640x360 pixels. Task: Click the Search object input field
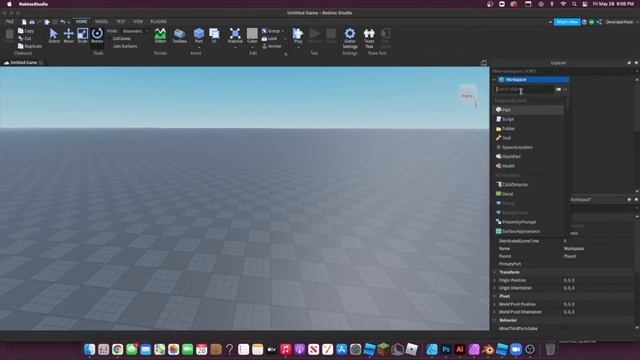pyautogui.click(x=524, y=89)
